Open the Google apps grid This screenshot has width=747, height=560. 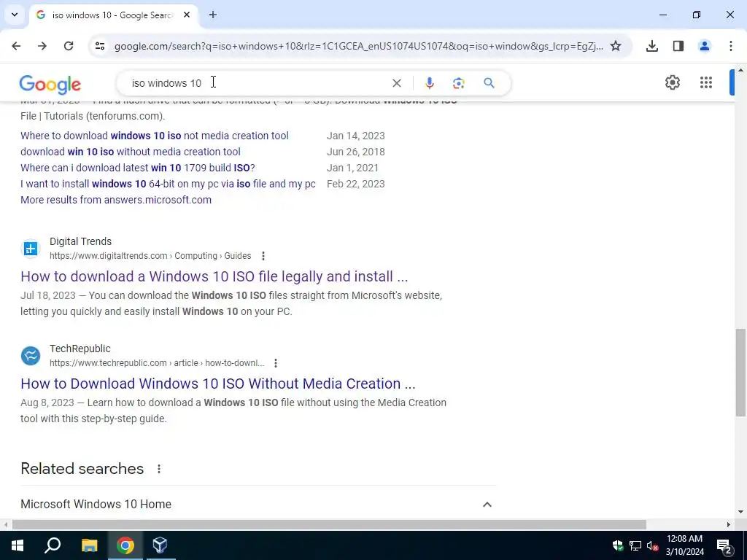706,82
